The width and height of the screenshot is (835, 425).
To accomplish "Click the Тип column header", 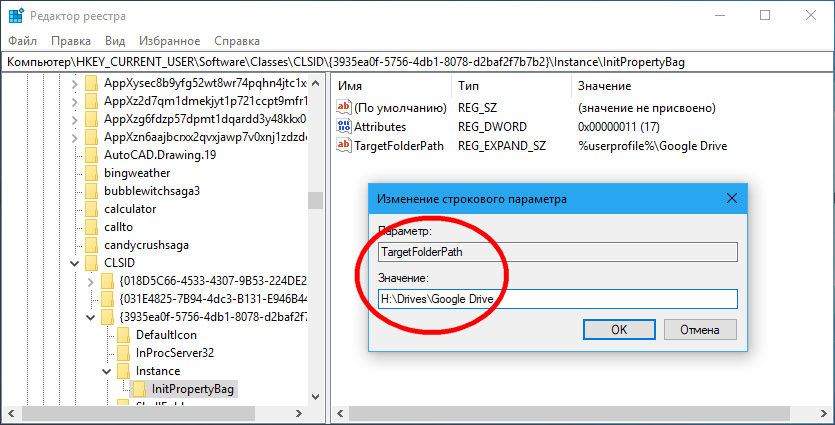I will [x=468, y=86].
